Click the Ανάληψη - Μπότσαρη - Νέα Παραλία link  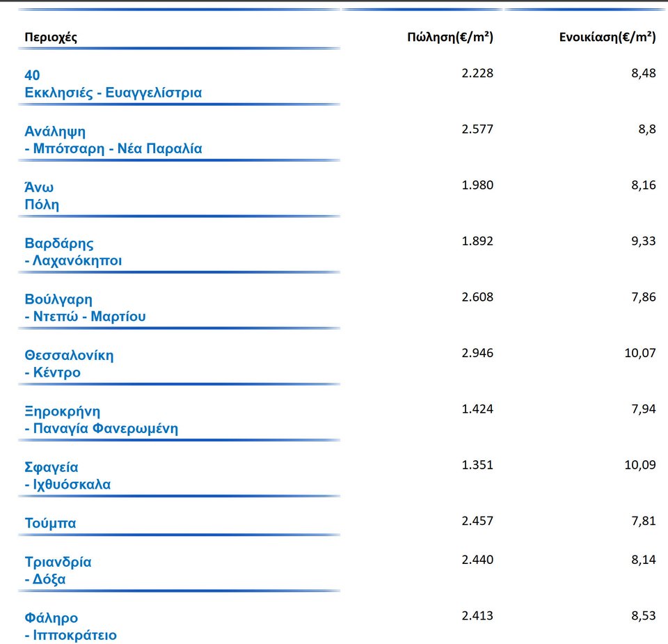pos(113,140)
